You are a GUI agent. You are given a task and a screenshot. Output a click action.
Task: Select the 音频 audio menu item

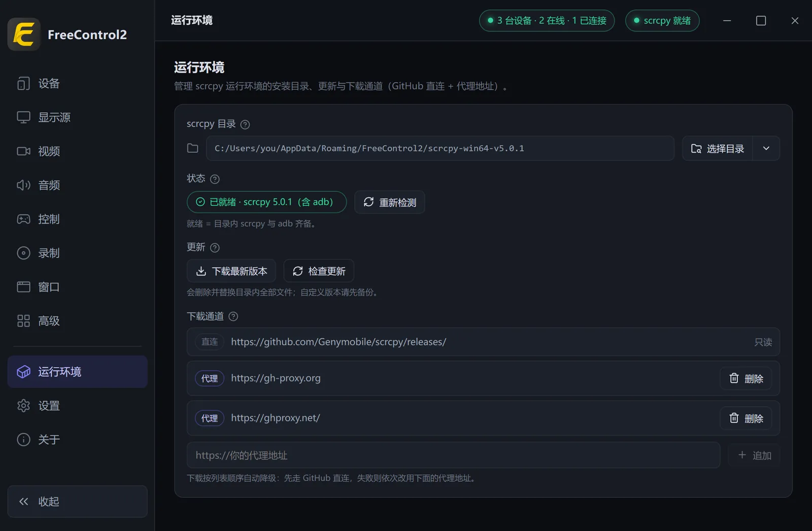pos(77,185)
